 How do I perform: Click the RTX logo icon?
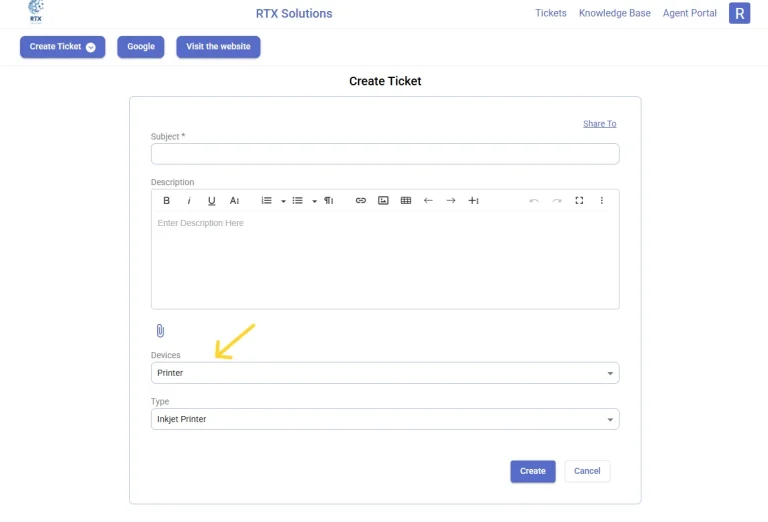36,11
